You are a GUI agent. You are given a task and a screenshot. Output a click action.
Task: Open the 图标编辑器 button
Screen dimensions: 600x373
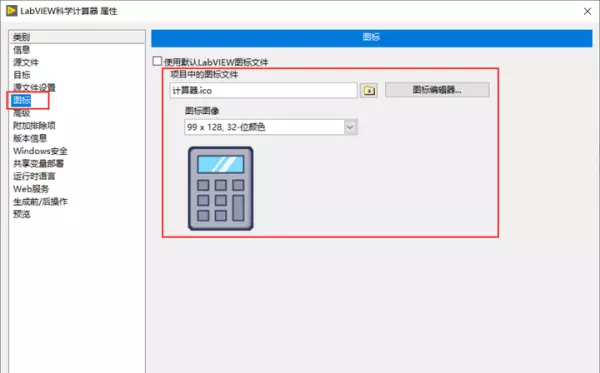pyautogui.click(x=437, y=90)
